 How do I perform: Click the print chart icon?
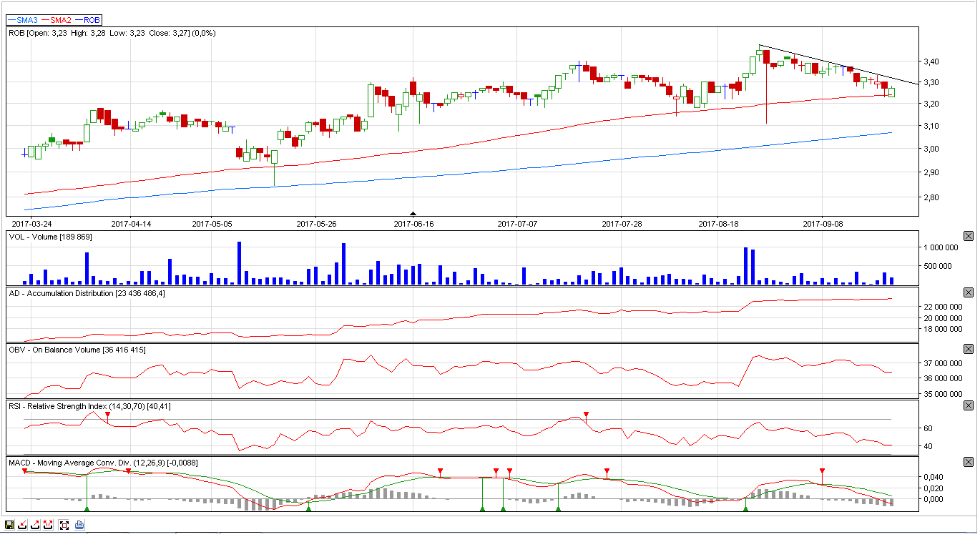click(x=79, y=525)
